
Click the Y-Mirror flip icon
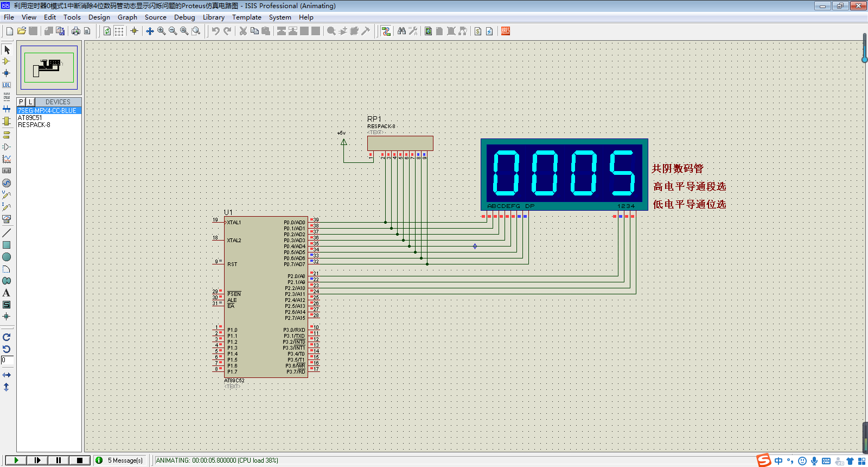7,387
